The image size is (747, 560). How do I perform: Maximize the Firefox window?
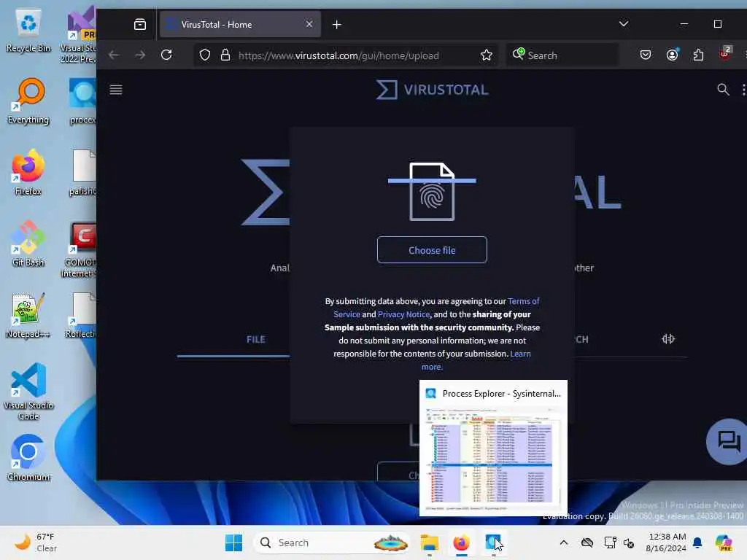pos(718,24)
